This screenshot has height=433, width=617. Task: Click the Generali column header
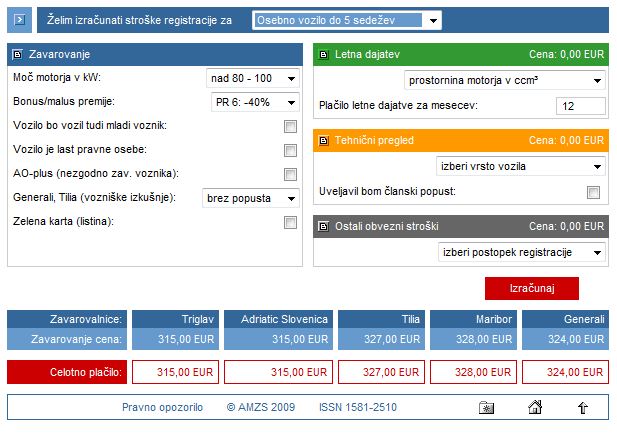pyautogui.click(x=565, y=319)
